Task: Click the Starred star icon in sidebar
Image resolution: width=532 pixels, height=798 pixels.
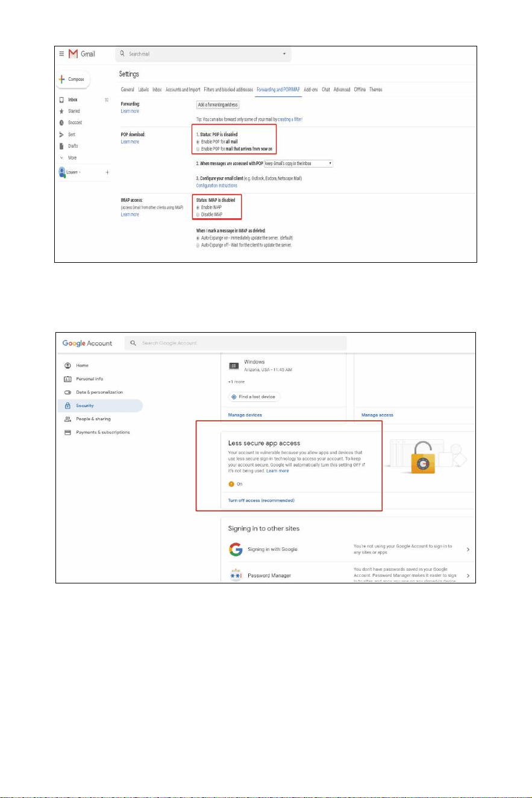Action: (61, 112)
